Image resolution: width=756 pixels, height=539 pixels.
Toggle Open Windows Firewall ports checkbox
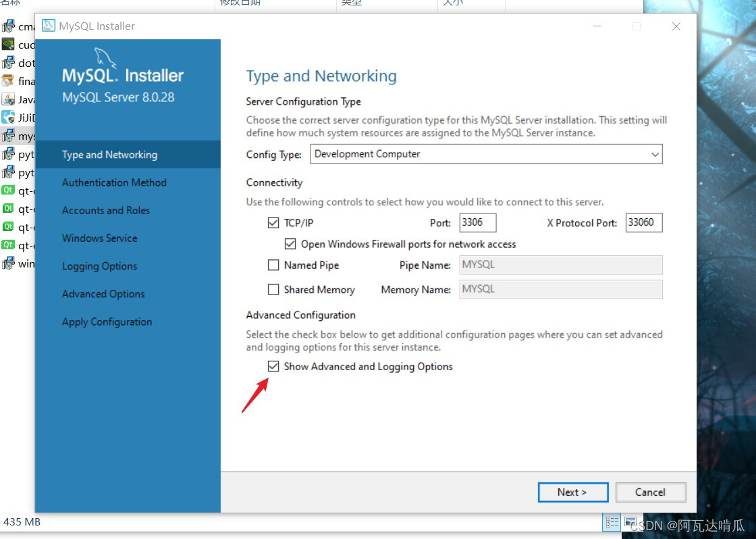point(290,244)
